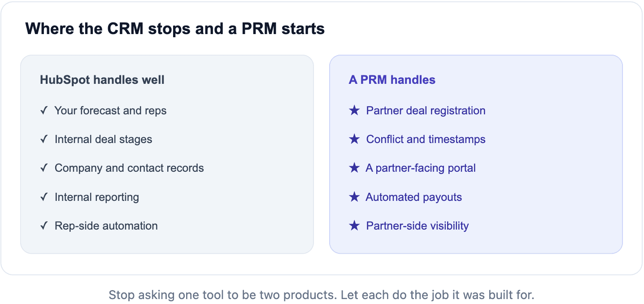
Task: Click the caption Stop asking one tool to be two products
Action: click(223, 295)
